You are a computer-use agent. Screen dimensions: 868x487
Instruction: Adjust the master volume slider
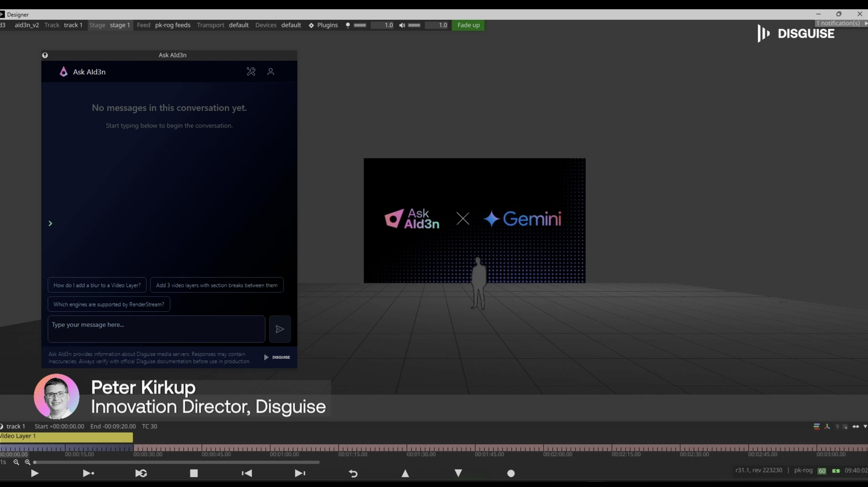point(414,25)
